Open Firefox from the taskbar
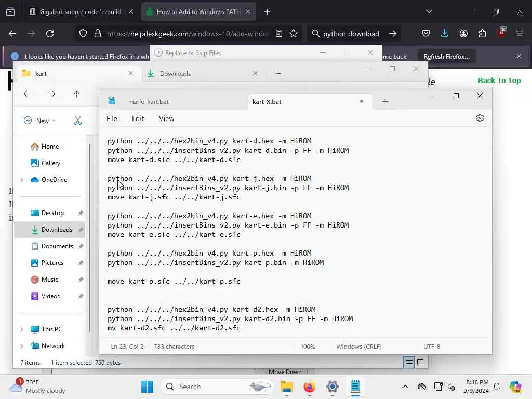The height and width of the screenshot is (399, 532). (x=309, y=387)
